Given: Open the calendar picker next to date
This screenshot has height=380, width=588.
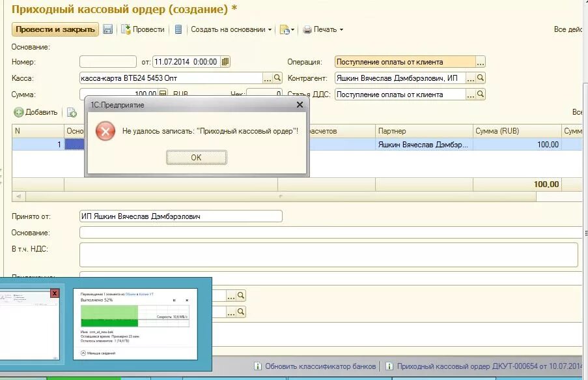Looking at the screenshot, I should pos(225,61).
